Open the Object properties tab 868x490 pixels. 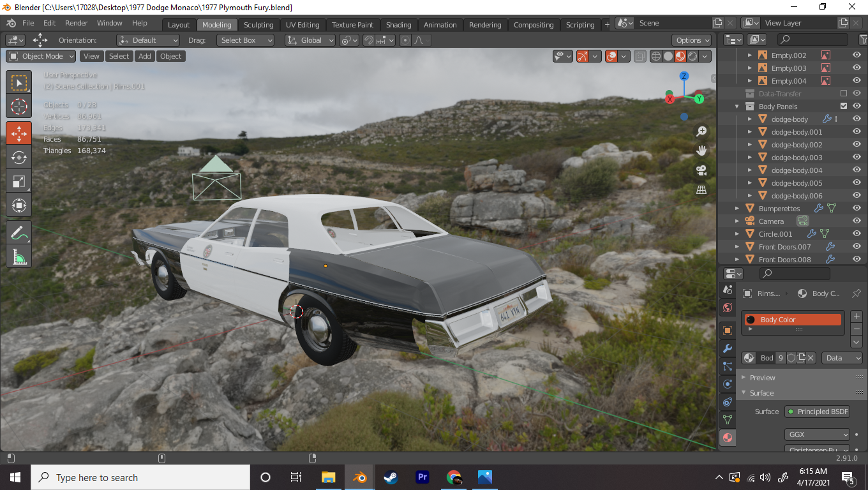[727, 330]
